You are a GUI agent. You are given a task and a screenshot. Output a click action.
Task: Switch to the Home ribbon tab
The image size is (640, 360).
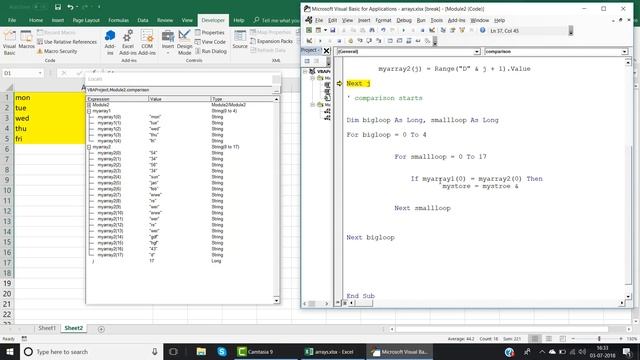tap(36, 20)
